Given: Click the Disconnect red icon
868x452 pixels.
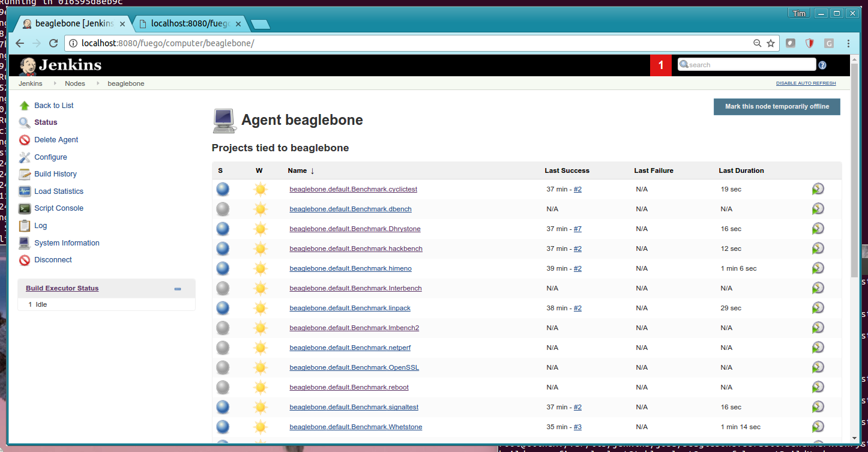Looking at the screenshot, I should (x=25, y=260).
